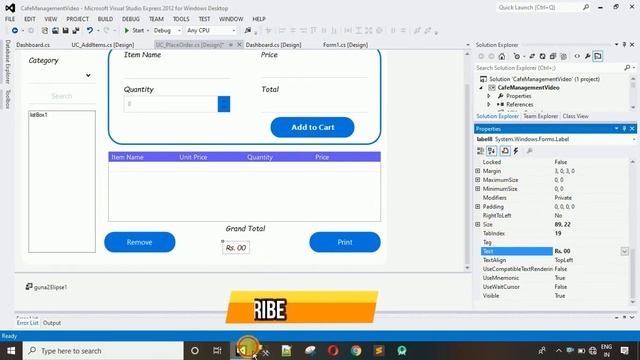Collapse the CafeManagementVideo project node
The height and width of the screenshot is (360, 640).
pyautogui.click(x=481, y=88)
